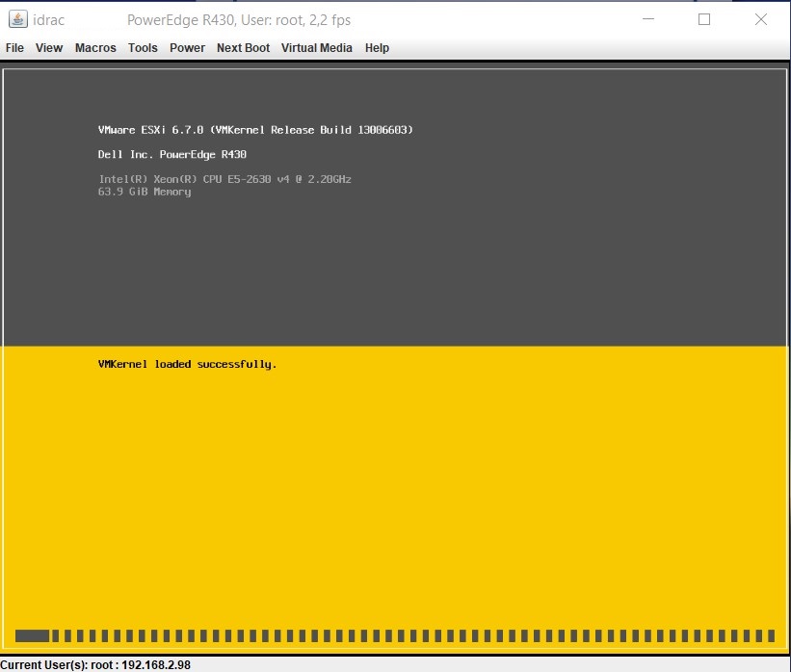
Task: Open the View menu
Action: (49, 48)
